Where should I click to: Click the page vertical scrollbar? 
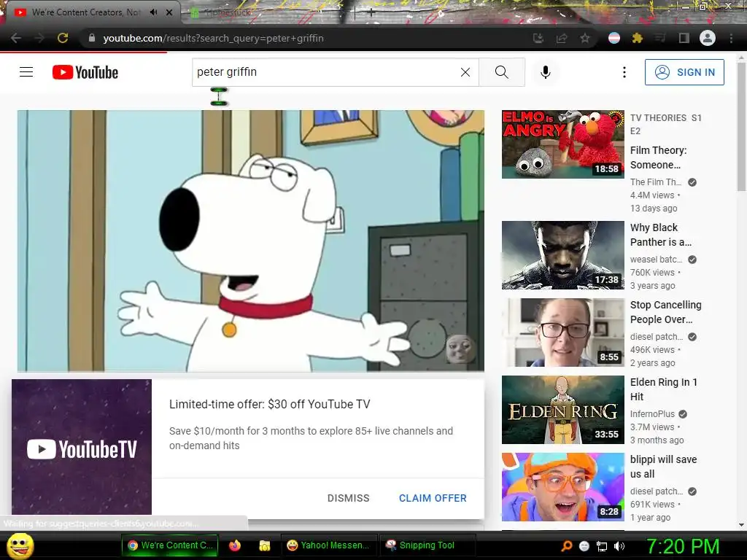[x=741, y=127]
